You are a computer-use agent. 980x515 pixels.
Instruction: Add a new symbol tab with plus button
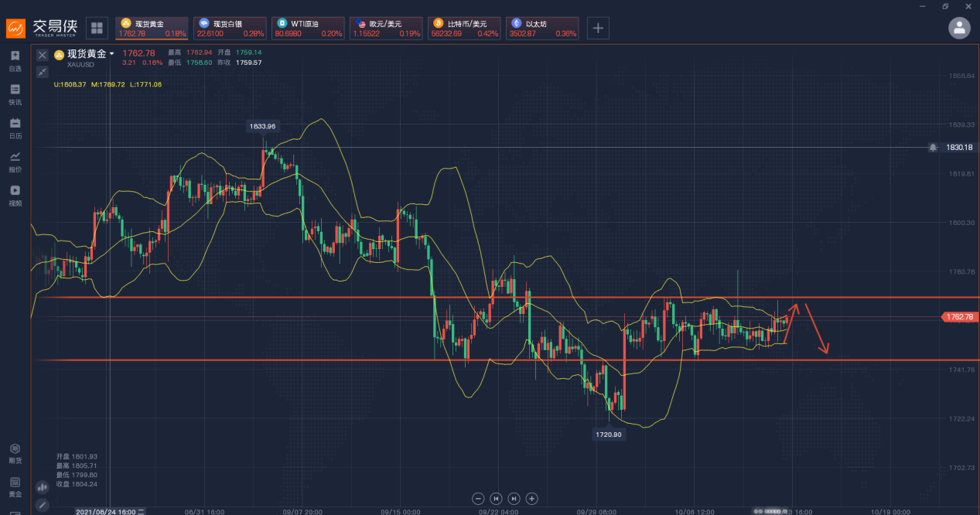[598, 29]
